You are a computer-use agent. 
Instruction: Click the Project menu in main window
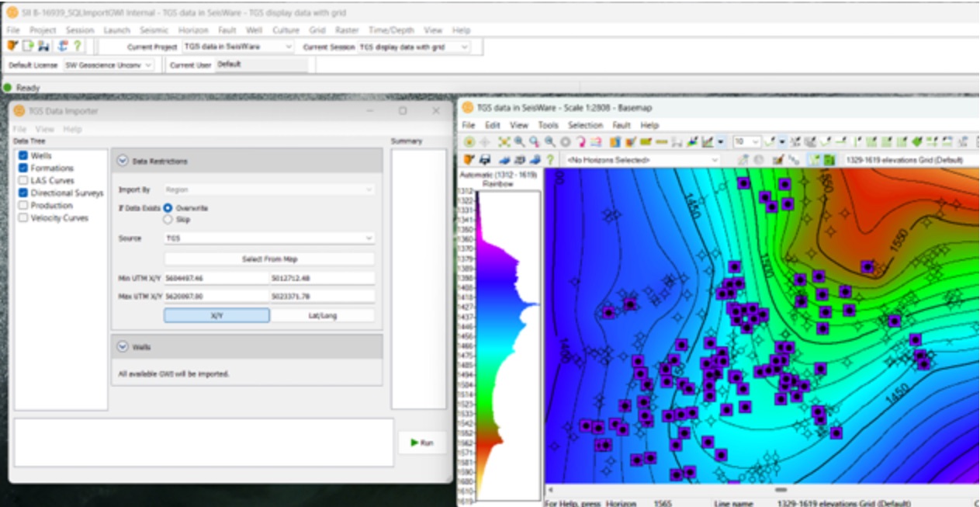[43, 30]
